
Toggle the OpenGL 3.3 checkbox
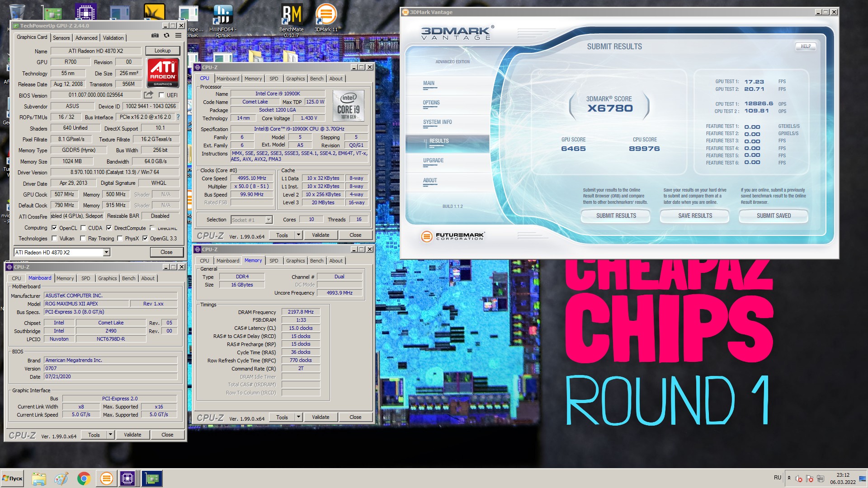(x=145, y=239)
